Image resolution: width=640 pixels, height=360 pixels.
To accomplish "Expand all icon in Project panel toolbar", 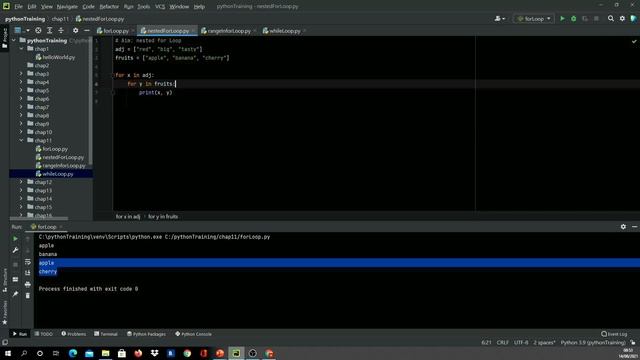I will [49, 30].
